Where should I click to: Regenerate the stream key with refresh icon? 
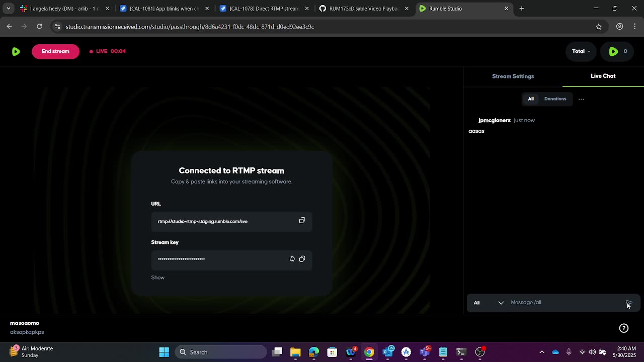[292, 259]
